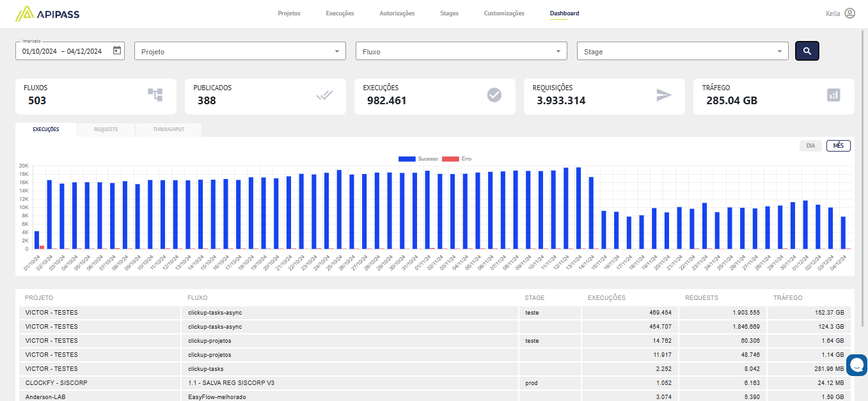
Task: Click the APIPASS logo
Action: point(47,13)
